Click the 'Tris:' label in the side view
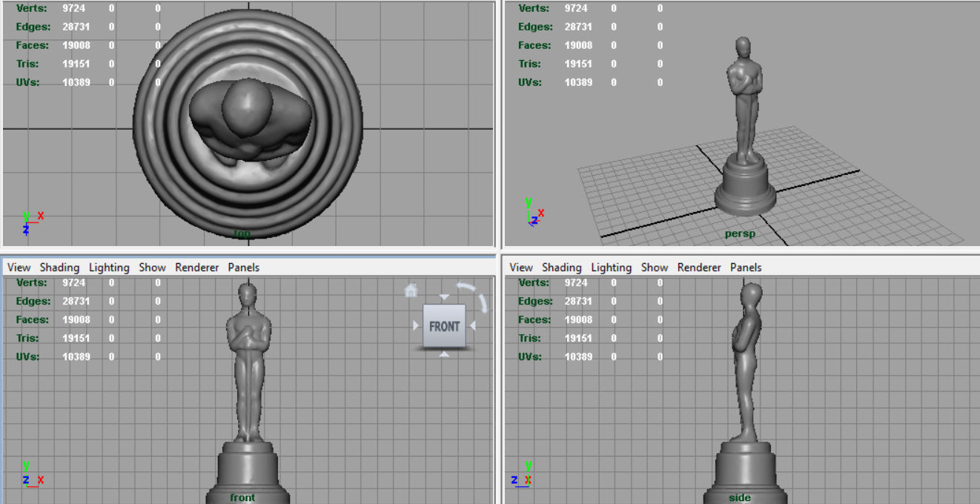Image resolution: width=980 pixels, height=504 pixels. [x=529, y=338]
